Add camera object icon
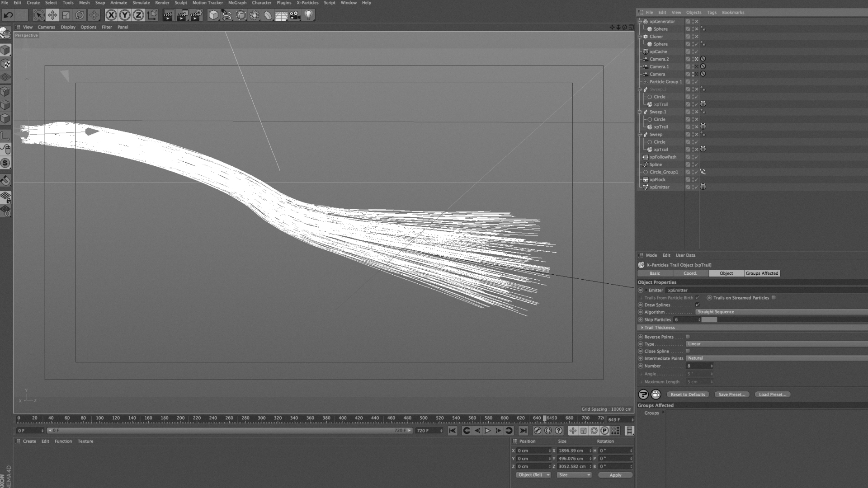868x488 pixels. tap(295, 15)
